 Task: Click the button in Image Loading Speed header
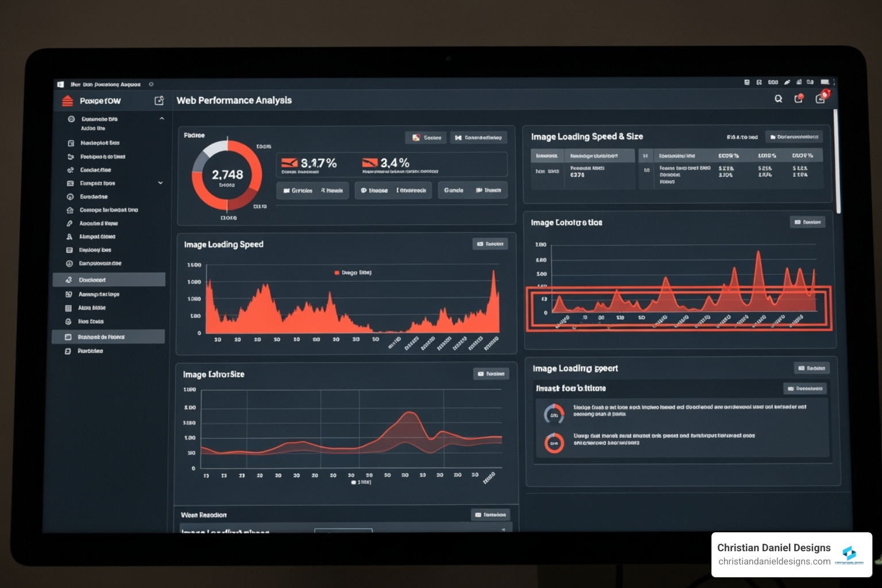pos(490,244)
